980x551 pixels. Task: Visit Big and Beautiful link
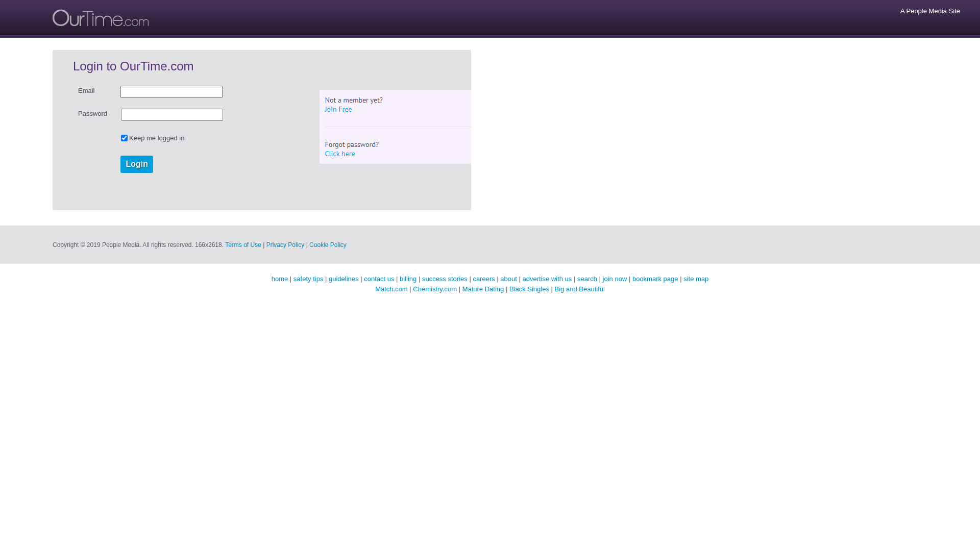580,289
